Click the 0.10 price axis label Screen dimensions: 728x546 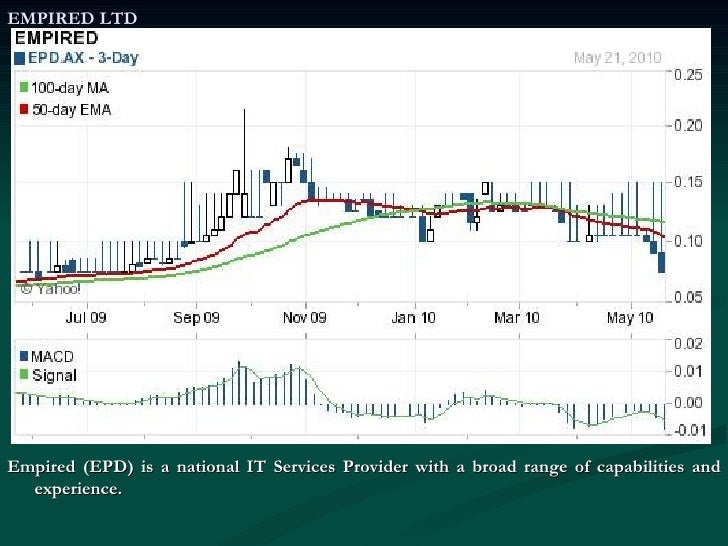(688, 241)
